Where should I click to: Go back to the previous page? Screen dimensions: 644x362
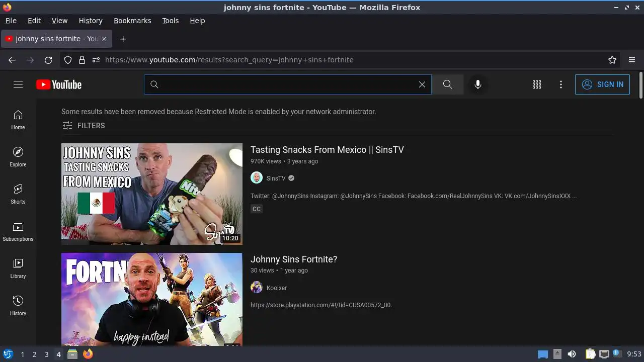[x=12, y=60]
